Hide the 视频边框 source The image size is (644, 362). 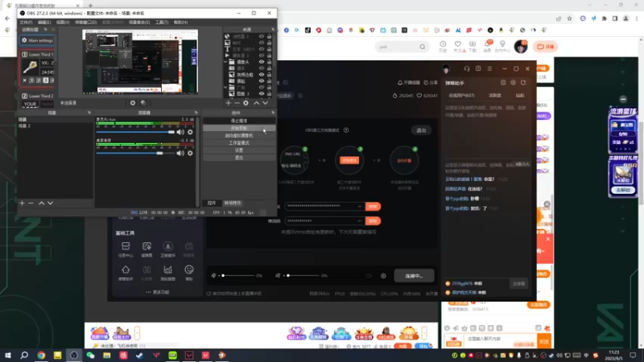point(261,75)
